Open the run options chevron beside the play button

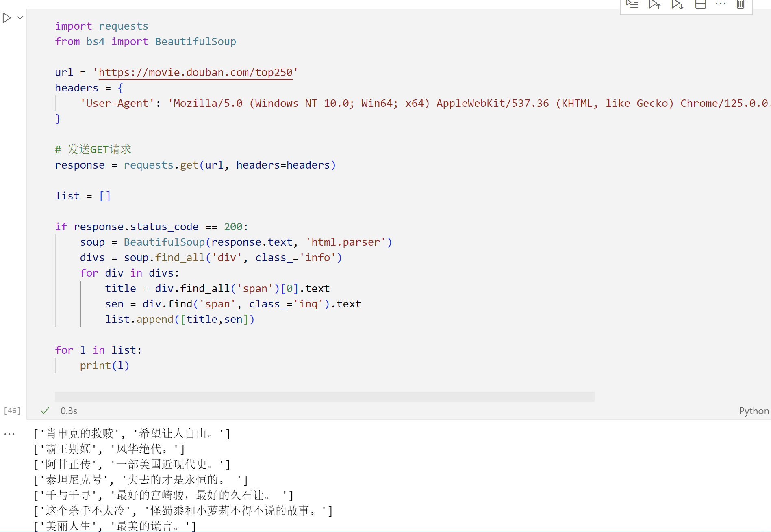tap(19, 17)
